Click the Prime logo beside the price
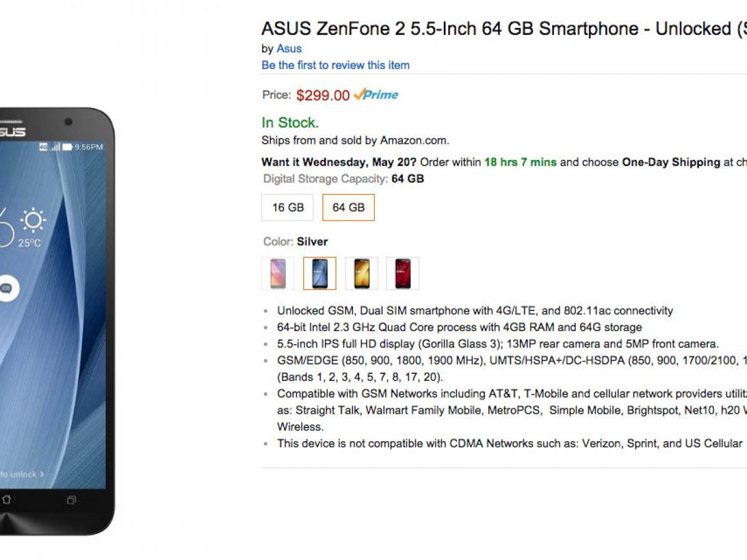The image size is (747, 560). pyautogui.click(x=376, y=95)
